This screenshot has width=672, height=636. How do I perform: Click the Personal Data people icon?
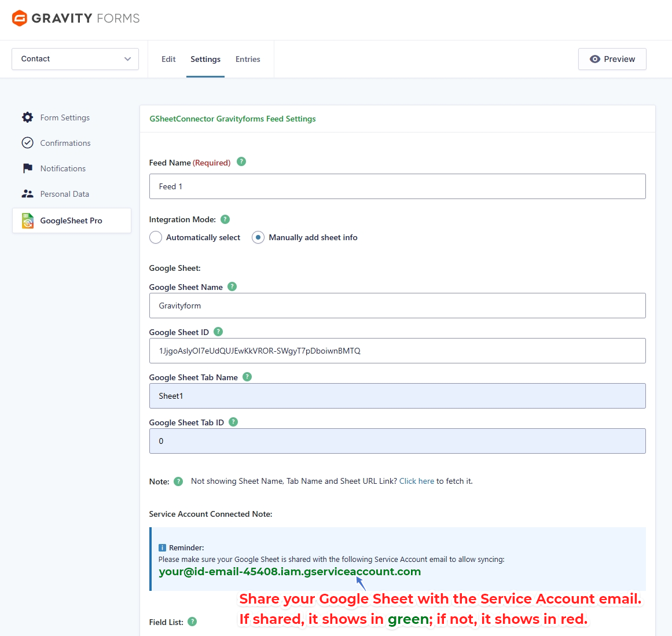coord(27,194)
